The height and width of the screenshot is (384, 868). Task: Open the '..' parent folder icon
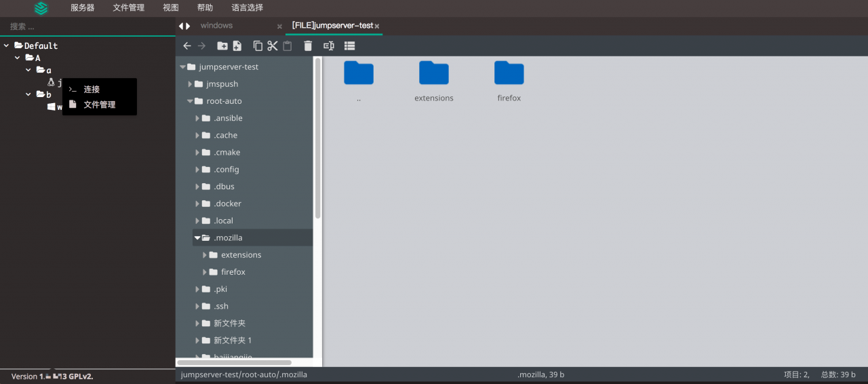tap(359, 73)
